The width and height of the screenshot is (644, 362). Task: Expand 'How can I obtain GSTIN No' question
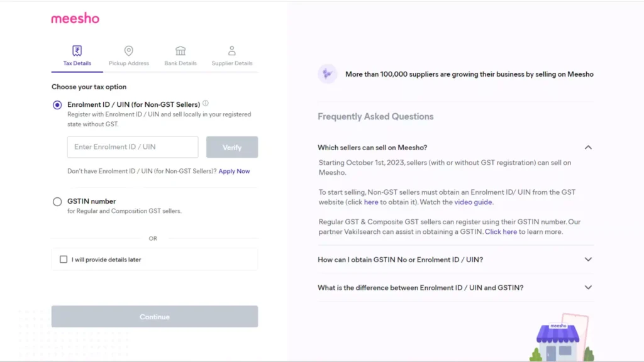coord(588,259)
